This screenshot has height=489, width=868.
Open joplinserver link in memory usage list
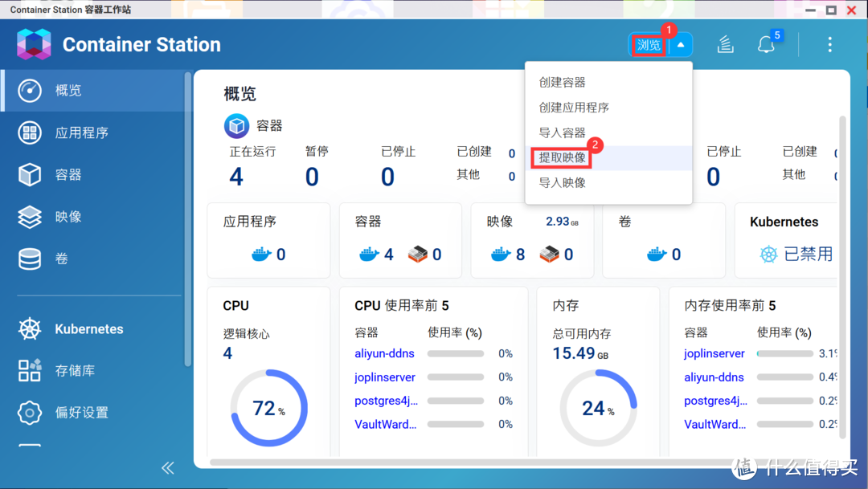(714, 353)
